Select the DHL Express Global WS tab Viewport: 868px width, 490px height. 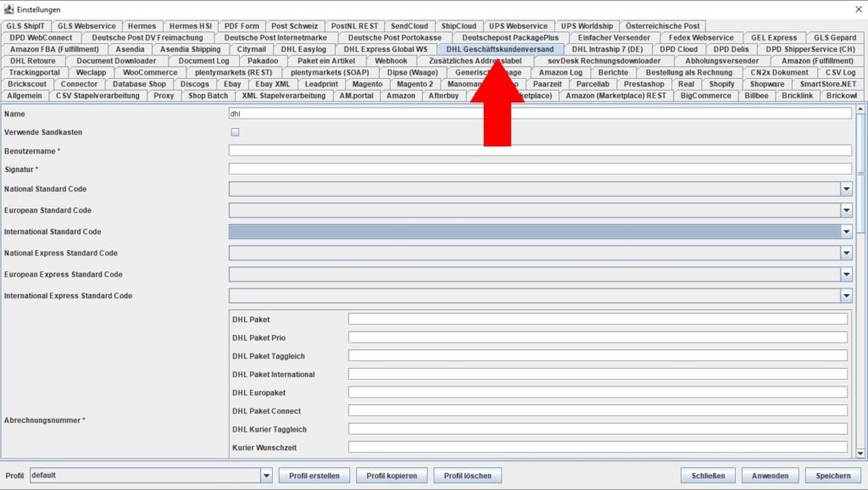click(386, 49)
